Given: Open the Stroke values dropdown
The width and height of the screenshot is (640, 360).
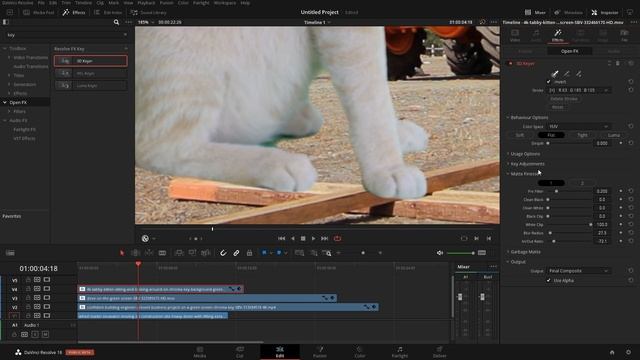Looking at the screenshot, I should tap(578, 90).
